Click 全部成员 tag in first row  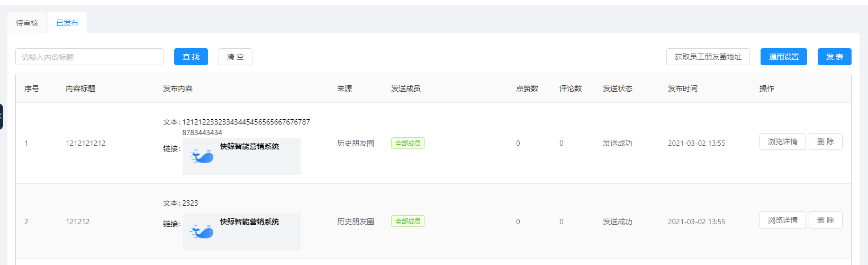pos(408,143)
